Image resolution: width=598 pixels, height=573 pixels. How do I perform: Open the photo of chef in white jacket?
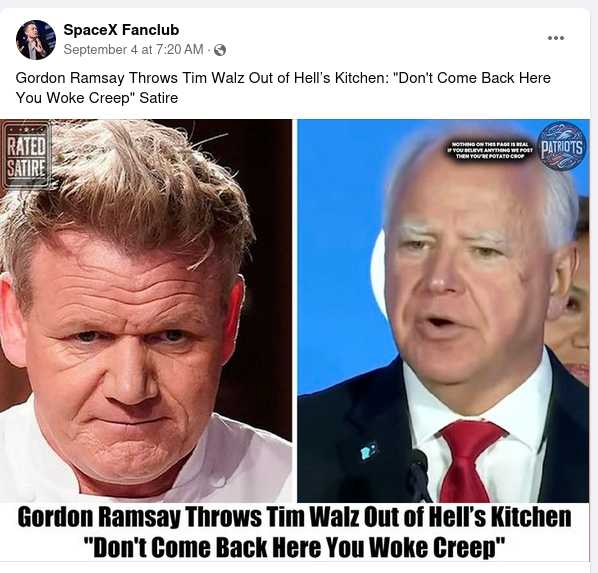146,311
